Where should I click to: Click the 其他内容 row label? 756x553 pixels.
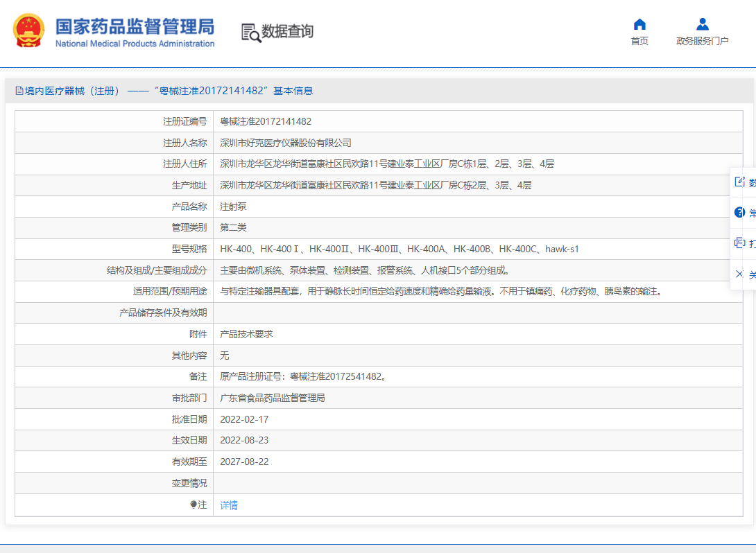pos(189,355)
